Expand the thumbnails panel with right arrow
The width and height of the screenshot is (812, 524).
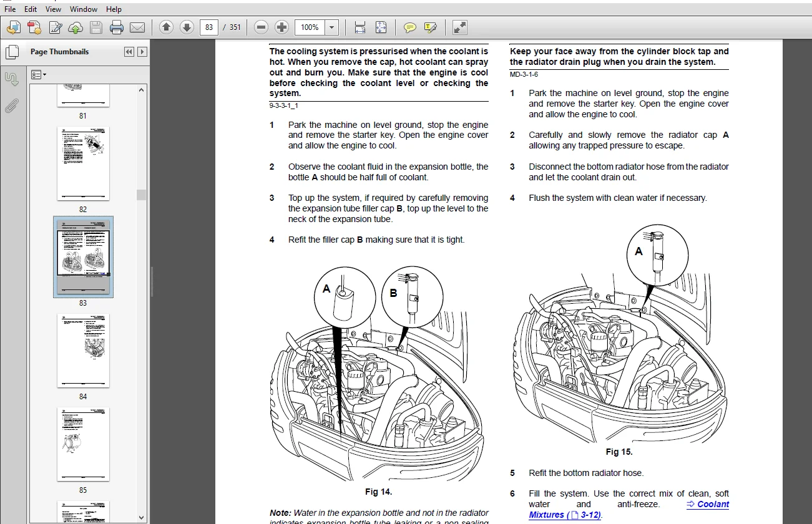point(142,52)
